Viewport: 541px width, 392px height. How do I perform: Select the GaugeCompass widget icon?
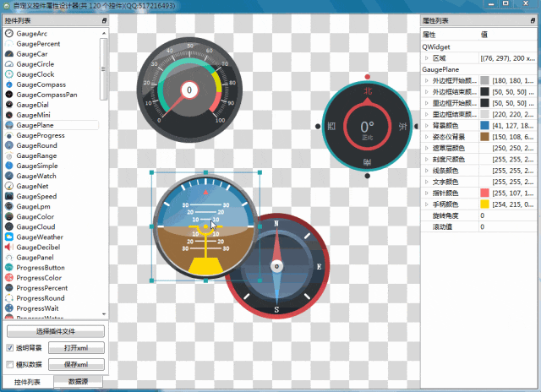point(9,84)
